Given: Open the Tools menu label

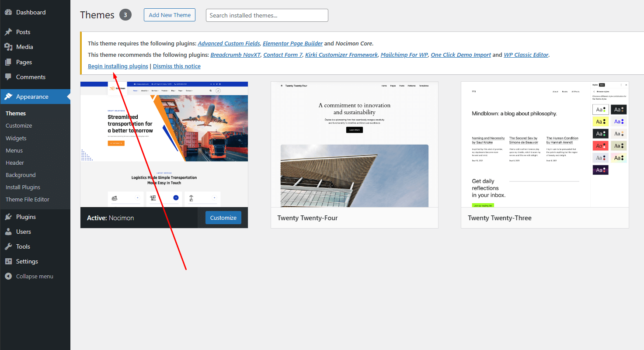Looking at the screenshot, I should 23,246.
